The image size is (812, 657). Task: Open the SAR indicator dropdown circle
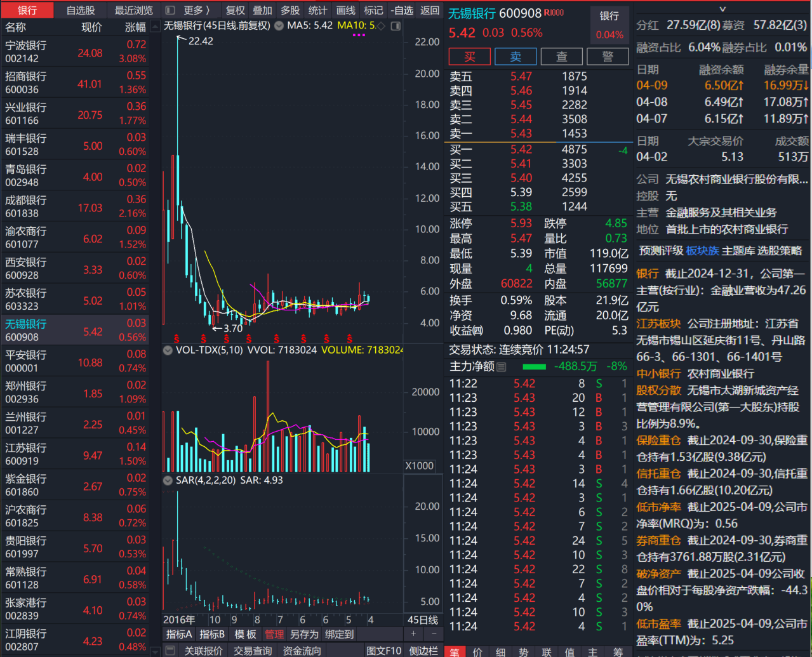[168, 480]
